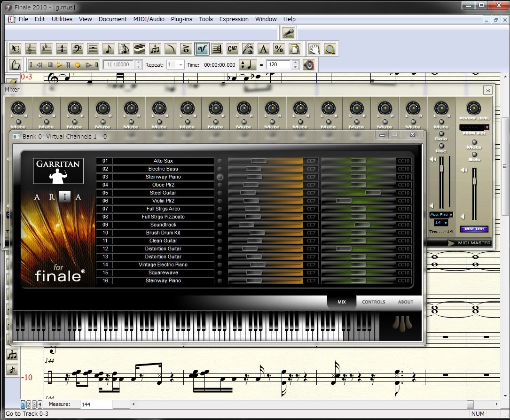Select the Tuplet tool

[x=155, y=49]
